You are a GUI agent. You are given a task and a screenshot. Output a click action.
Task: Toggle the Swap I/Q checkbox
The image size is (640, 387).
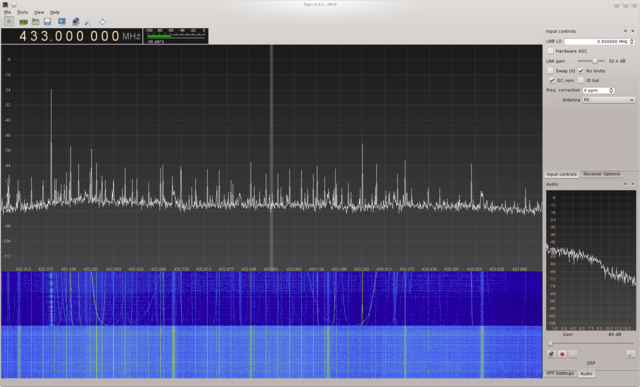coord(551,71)
